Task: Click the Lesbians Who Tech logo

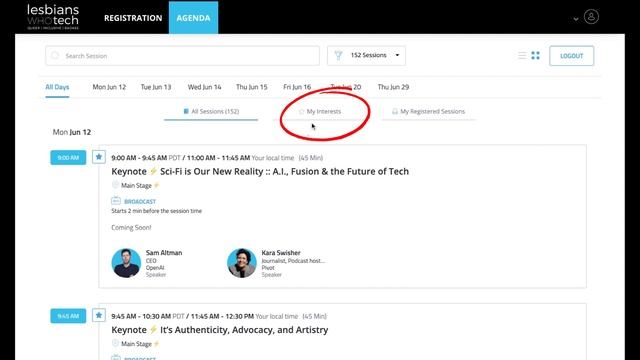Action: coord(53,17)
